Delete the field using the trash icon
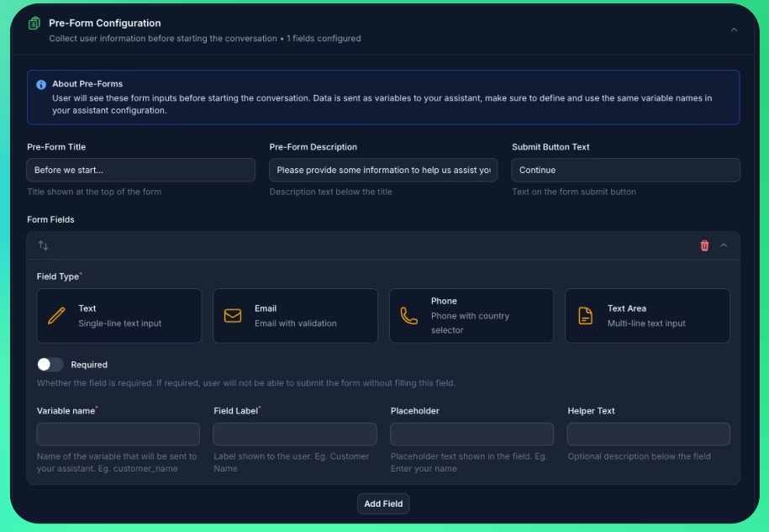 coord(704,245)
